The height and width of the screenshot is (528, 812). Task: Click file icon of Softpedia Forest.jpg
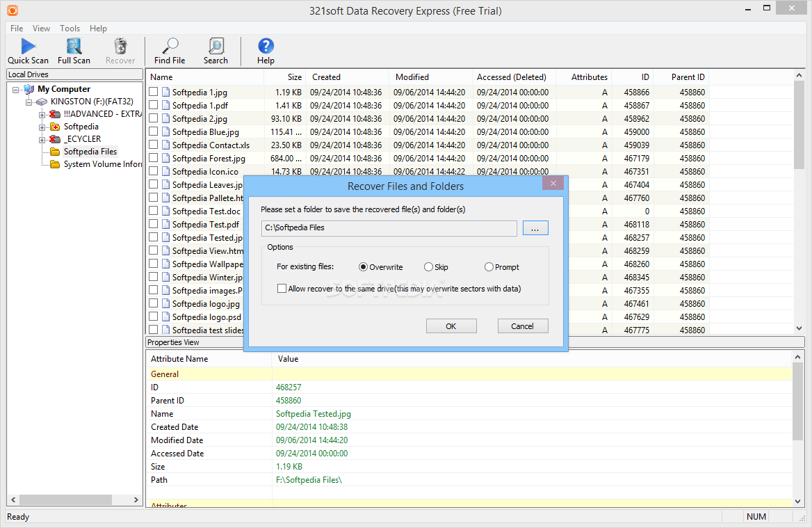165,158
